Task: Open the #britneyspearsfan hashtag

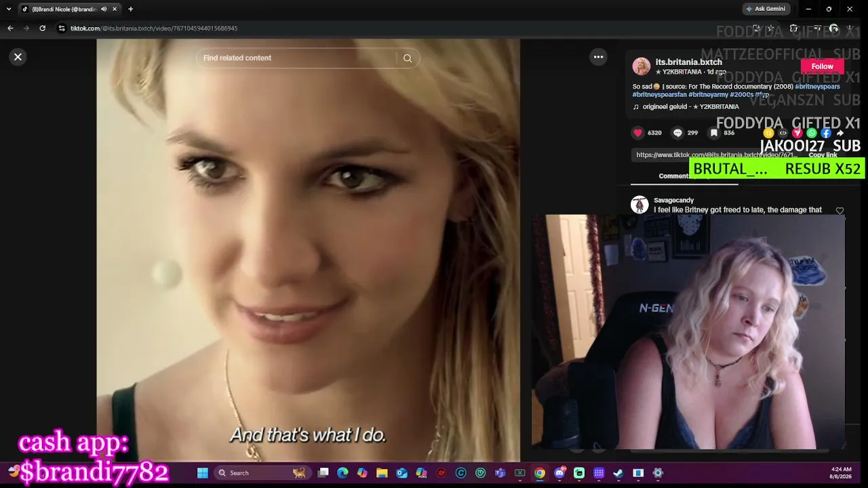Action: (659, 95)
